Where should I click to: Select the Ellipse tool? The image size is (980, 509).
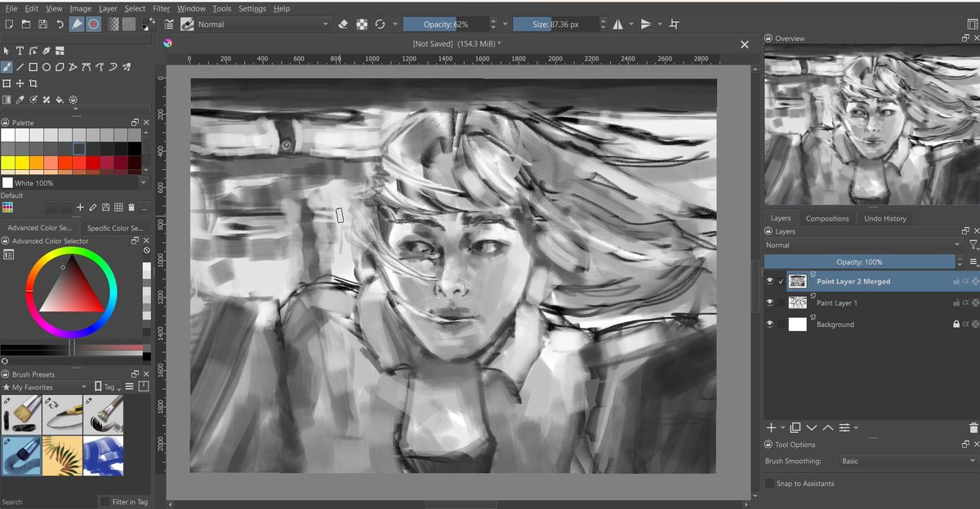[x=47, y=67]
